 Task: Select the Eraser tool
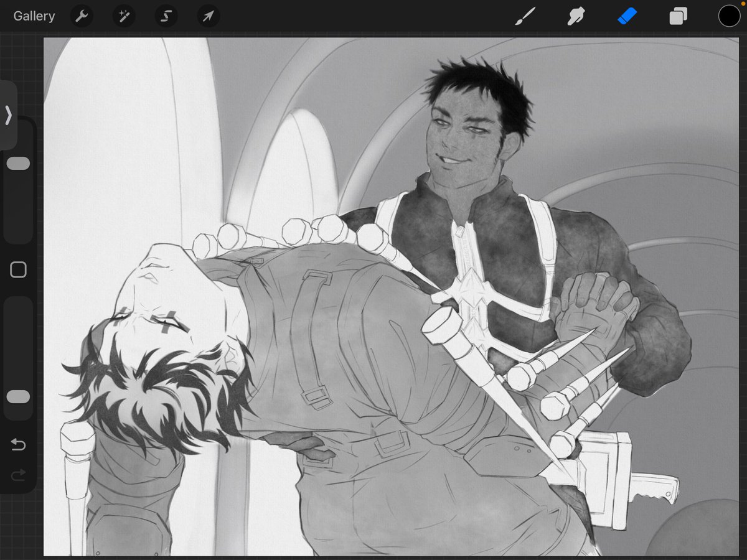[x=627, y=16]
